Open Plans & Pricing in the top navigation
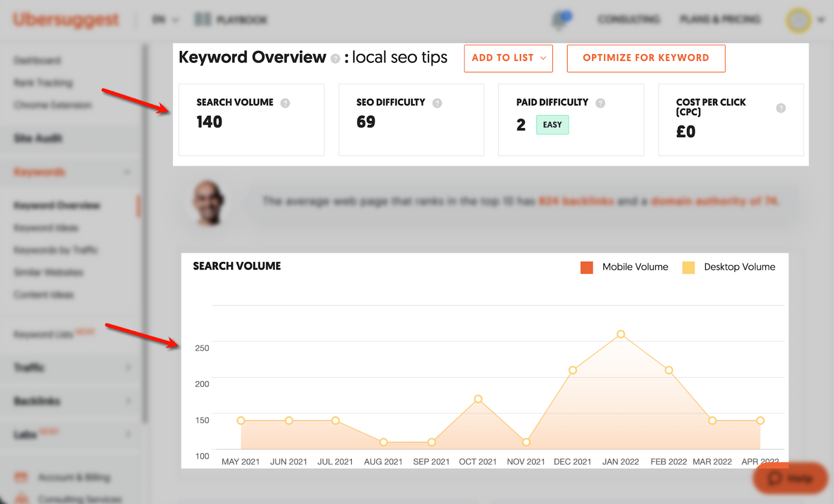The image size is (834, 504). pos(720,20)
